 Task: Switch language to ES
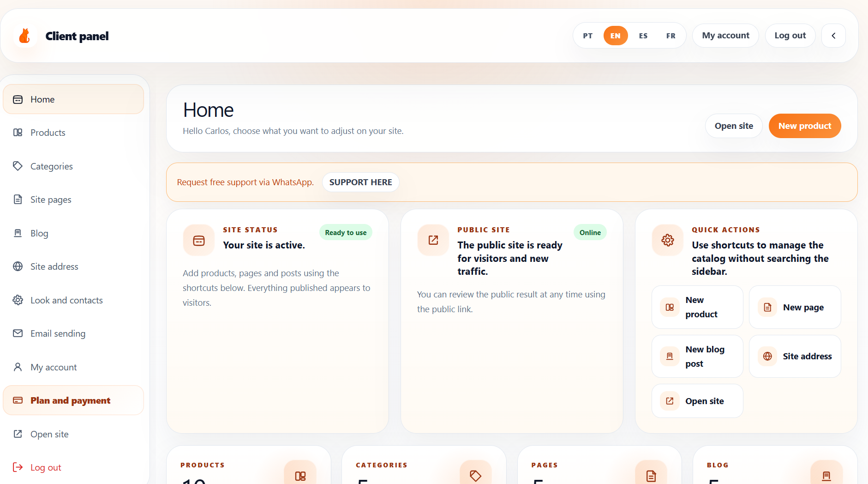coord(643,36)
